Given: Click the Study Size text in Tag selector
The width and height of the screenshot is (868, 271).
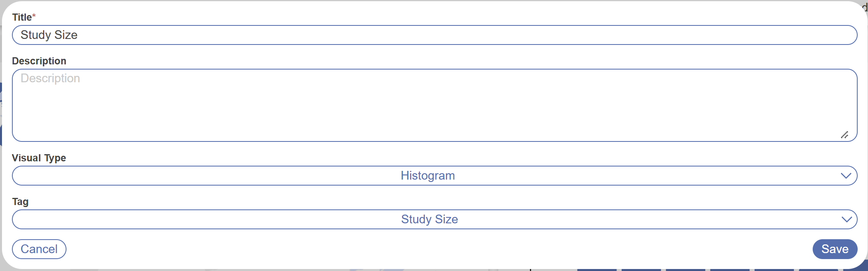Looking at the screenshot, I should pos(429,219).
